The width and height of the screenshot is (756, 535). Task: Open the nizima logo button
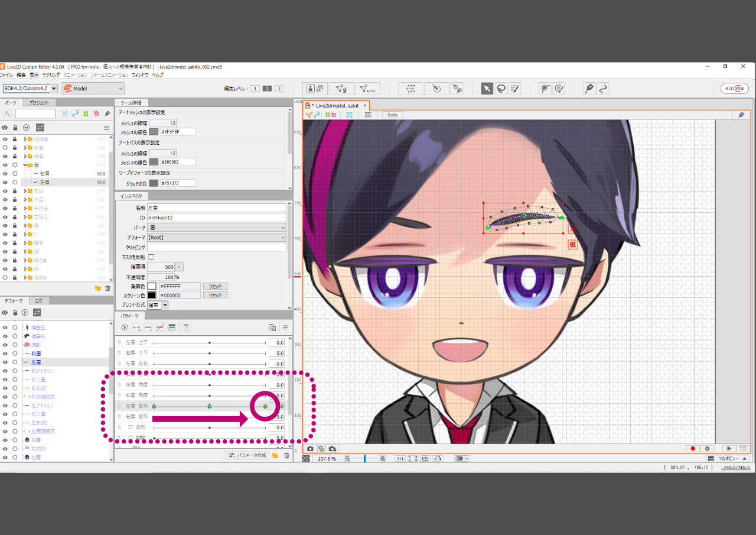point(735,89)
